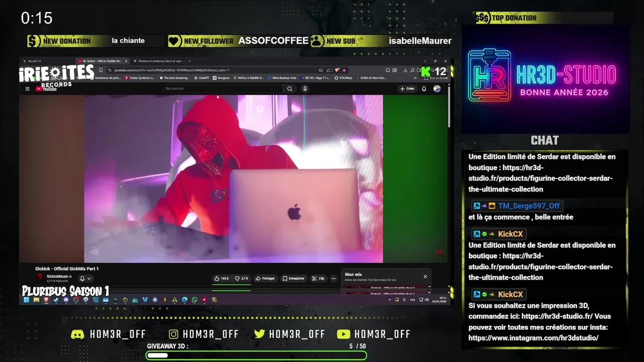Open the YouTube notifications bell
This screenshot has height=362, width=644.
click(424, 88)
